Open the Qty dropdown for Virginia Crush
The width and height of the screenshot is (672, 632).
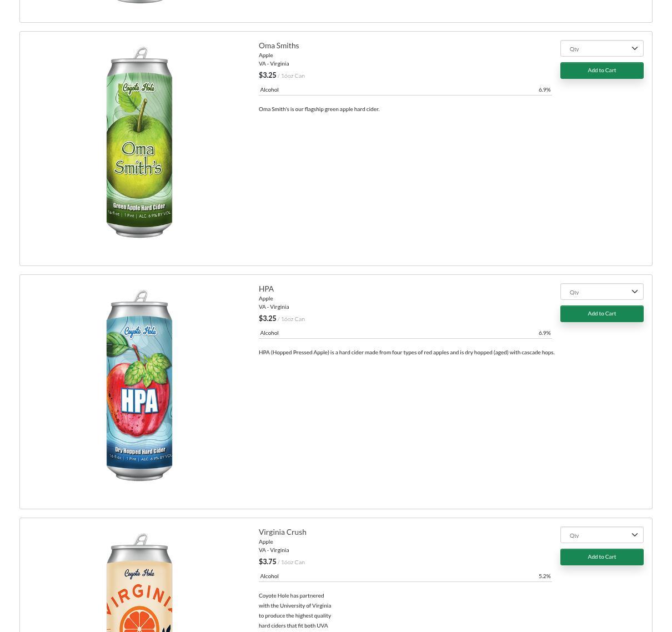tap(601, 535)
